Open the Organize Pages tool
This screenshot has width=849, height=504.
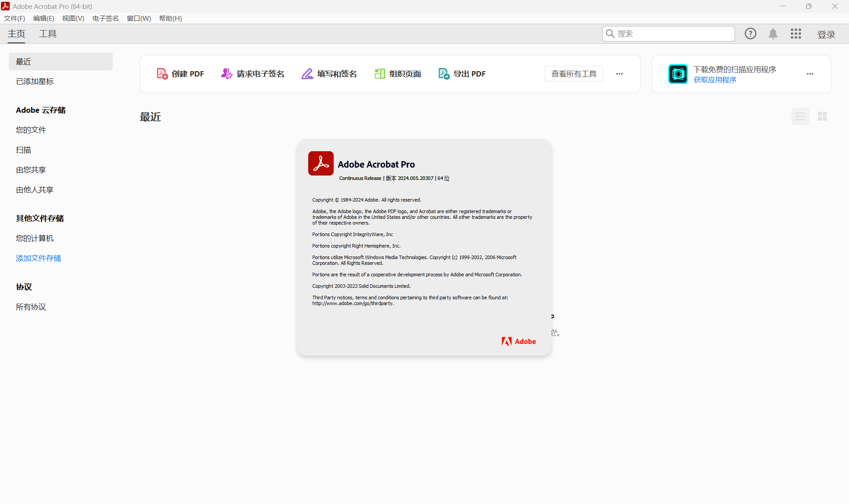398,74
